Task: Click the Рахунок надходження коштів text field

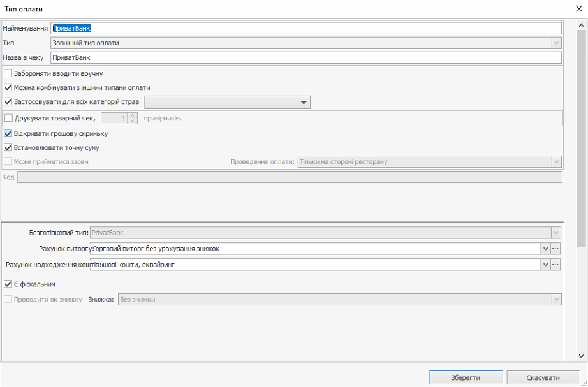Action: pyautogui.click(x=316, y=265)
